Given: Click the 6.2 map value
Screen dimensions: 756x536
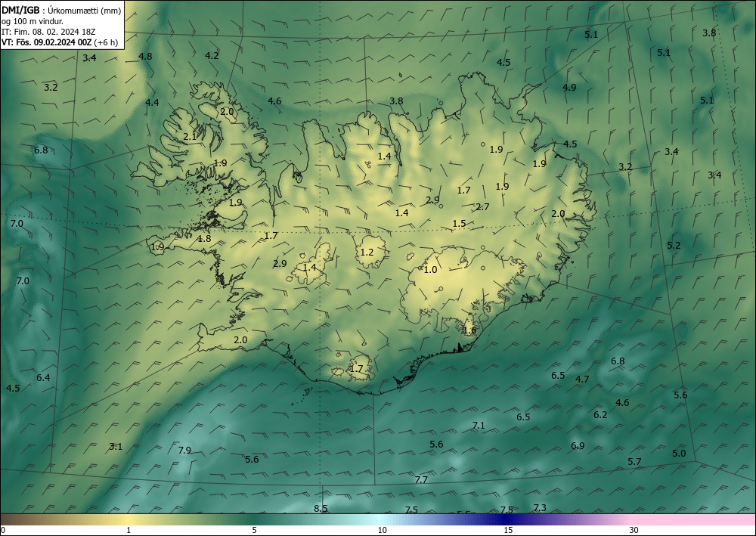Looking at the screenshot, I should (x=600, y=414).
